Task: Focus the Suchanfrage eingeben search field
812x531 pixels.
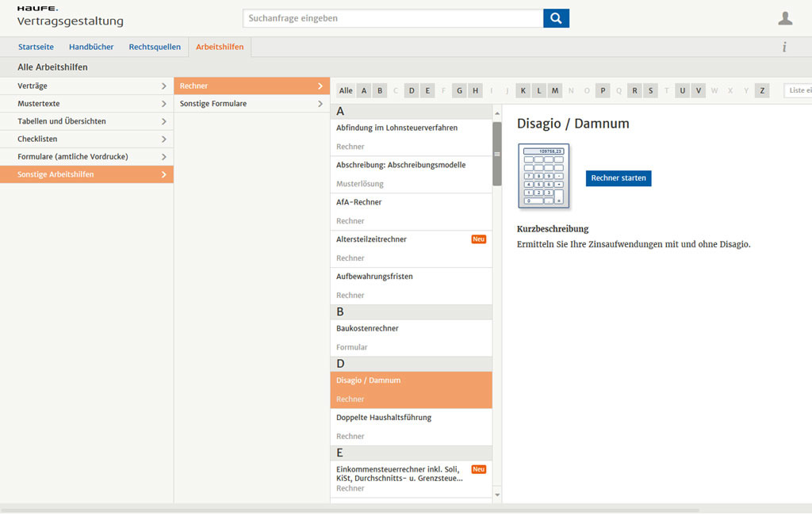Action: point(393,18)
